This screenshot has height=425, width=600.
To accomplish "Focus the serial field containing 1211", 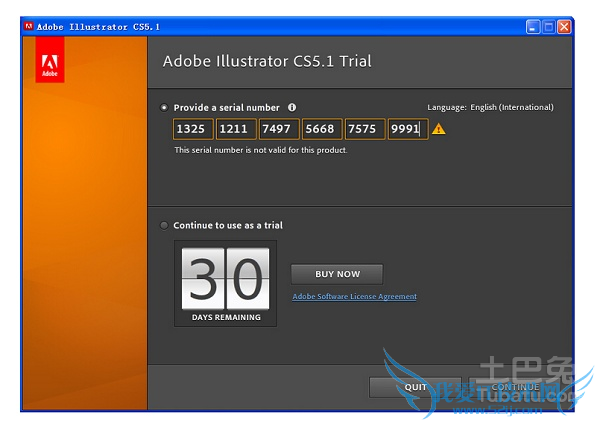I will tap(236, 129).
